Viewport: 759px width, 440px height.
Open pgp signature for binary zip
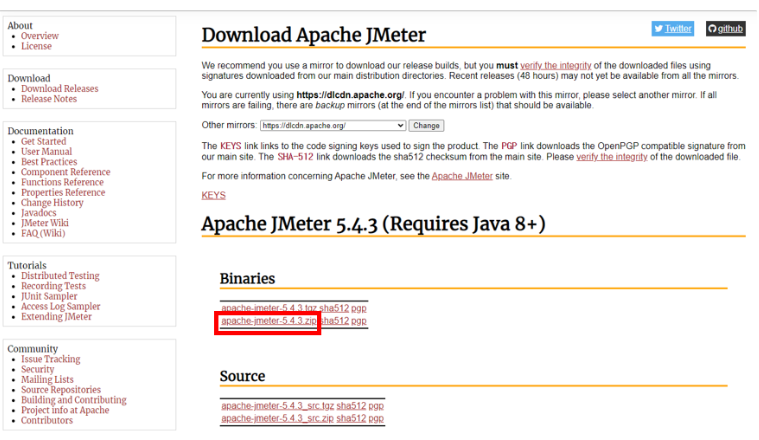(359, 320)
